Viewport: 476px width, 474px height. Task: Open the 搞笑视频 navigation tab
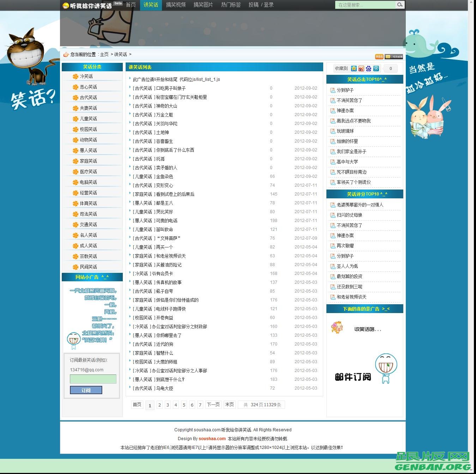(176, 5)
